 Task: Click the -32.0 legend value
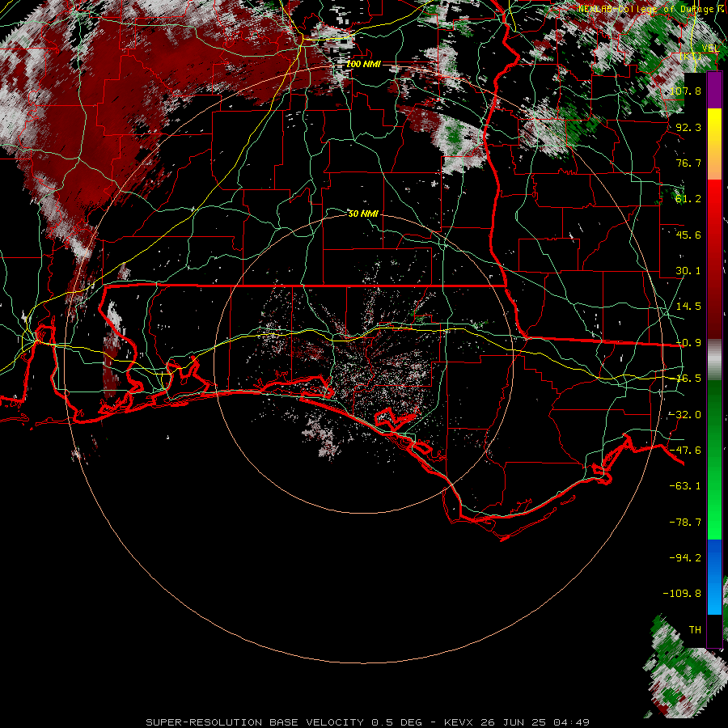pyautogui.click(x=685, y=415)
